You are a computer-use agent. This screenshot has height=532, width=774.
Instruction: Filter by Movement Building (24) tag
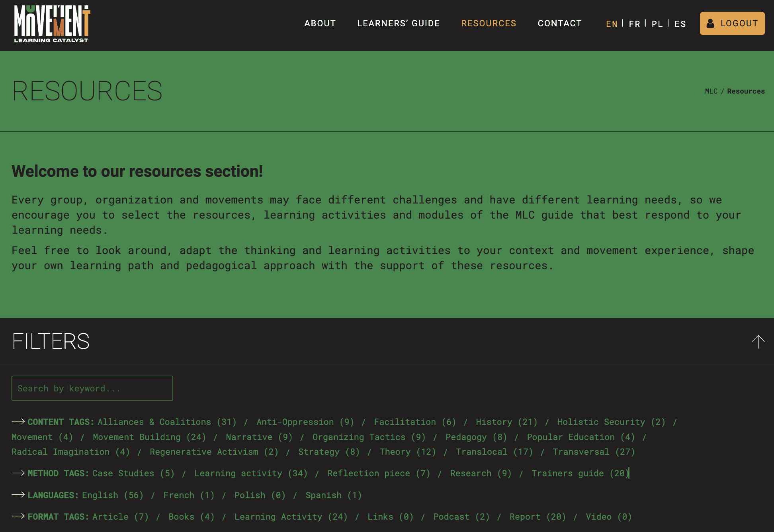click(x=149, y=437)
